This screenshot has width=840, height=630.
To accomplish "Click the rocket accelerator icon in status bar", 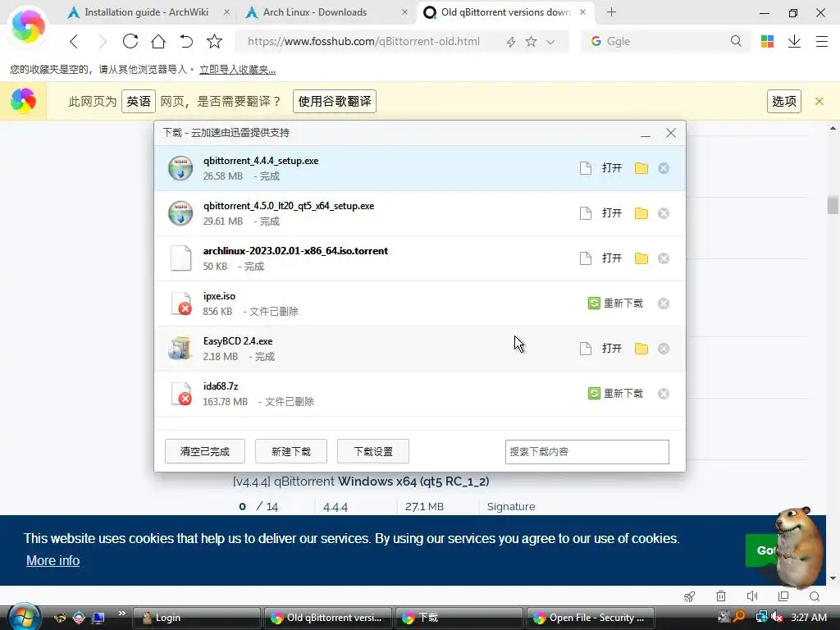I will tap(689, 596).
